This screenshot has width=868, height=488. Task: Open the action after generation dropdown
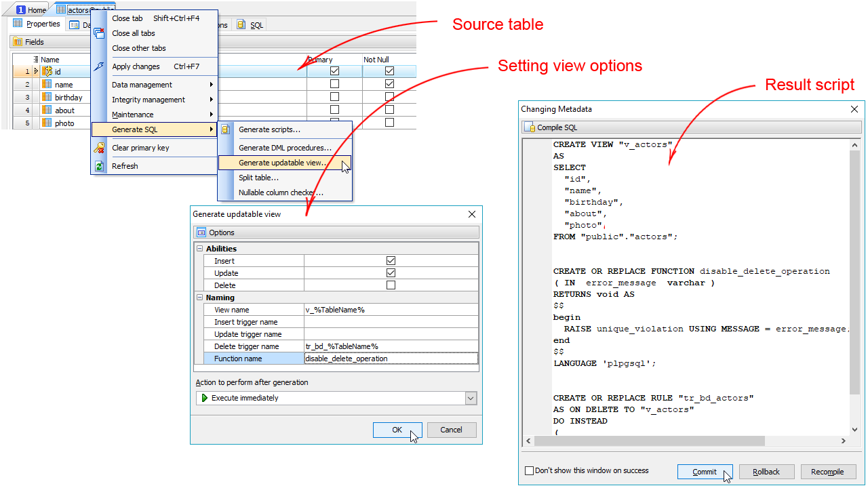click(x=471, y=398)
